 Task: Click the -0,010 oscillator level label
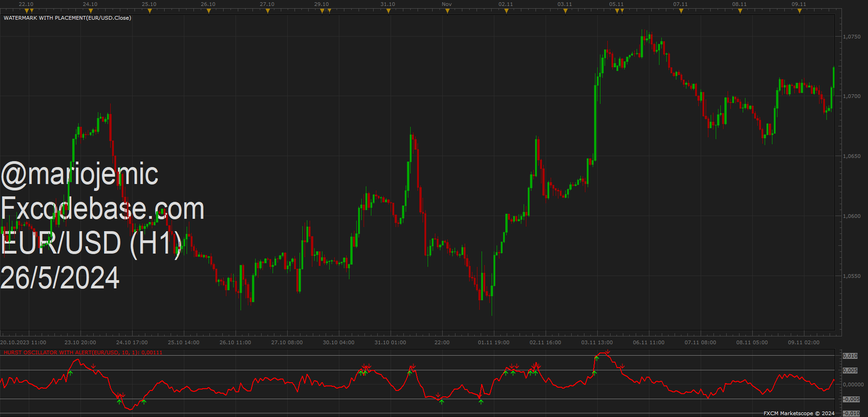pos(852,413)
